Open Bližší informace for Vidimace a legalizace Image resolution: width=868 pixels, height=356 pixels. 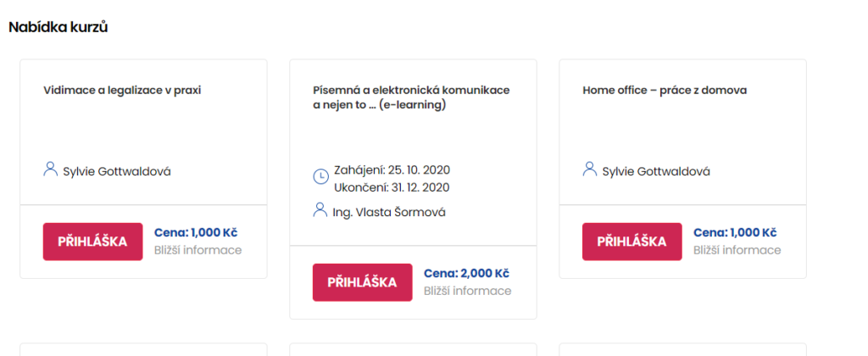[198, 250]
